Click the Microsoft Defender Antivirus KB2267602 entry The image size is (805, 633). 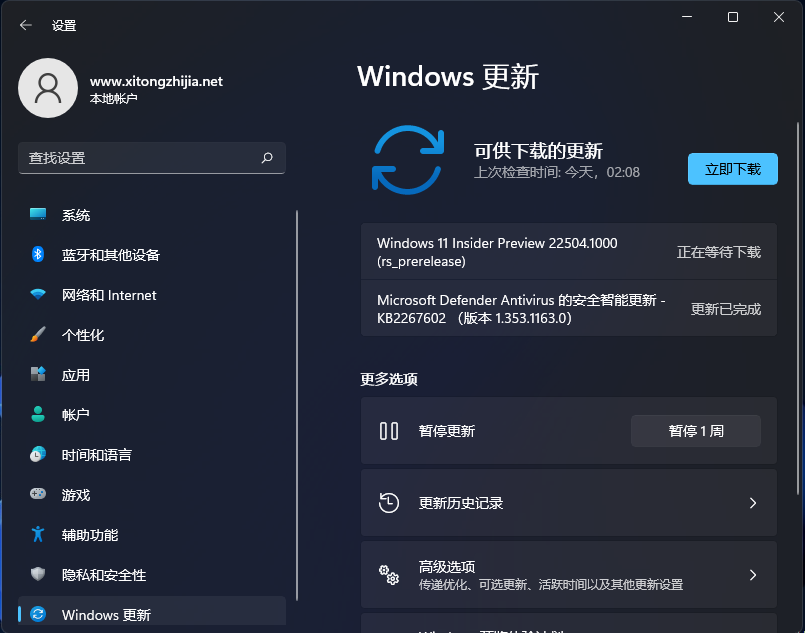pos(568,309)
